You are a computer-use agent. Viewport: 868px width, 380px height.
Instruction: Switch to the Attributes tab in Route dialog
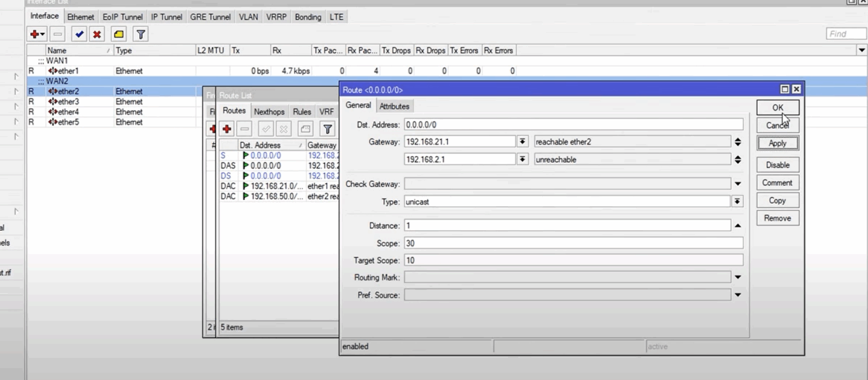(x=394, y=106)
